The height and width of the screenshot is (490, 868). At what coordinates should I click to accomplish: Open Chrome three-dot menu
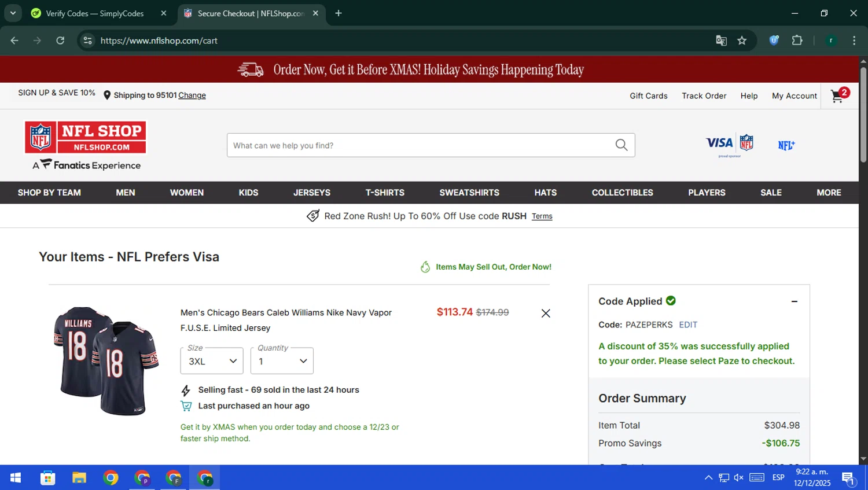pos(854,40)
